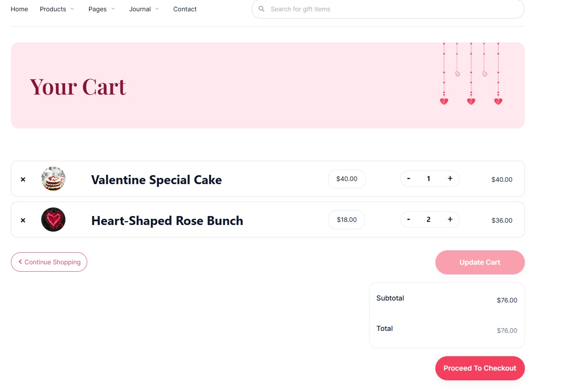Focus the gift items search field
The height and width of the screenshot is (392, 570).
(x=388, y=9)
